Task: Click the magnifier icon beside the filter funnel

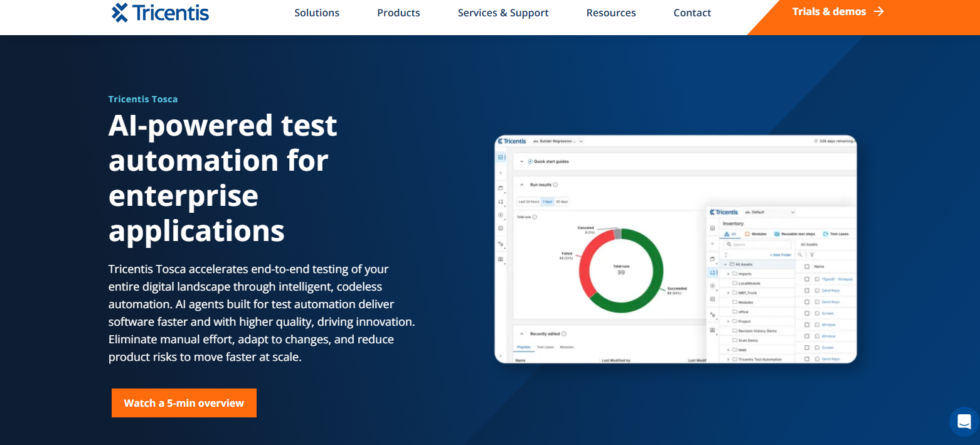Action: click(x=800, y=255)
